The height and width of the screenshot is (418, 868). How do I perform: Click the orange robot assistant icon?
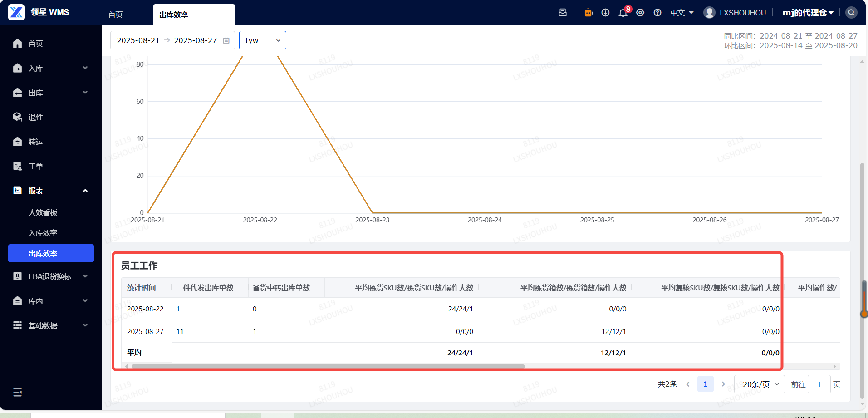588,13
